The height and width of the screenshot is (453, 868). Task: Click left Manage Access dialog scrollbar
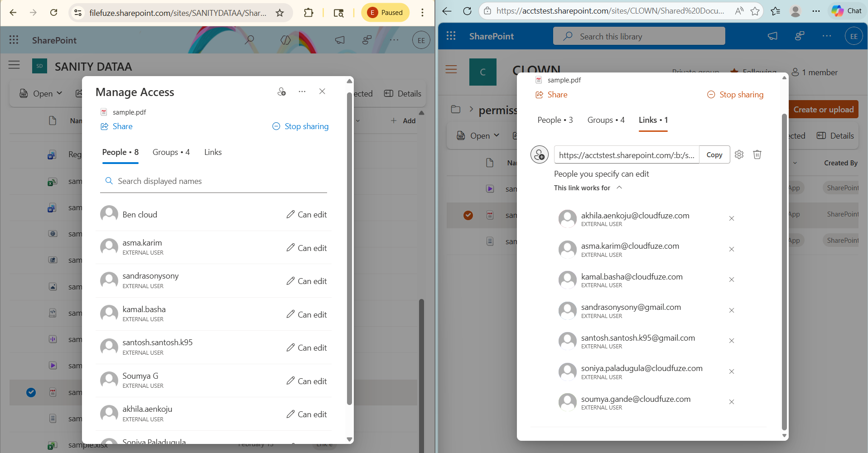349,249
